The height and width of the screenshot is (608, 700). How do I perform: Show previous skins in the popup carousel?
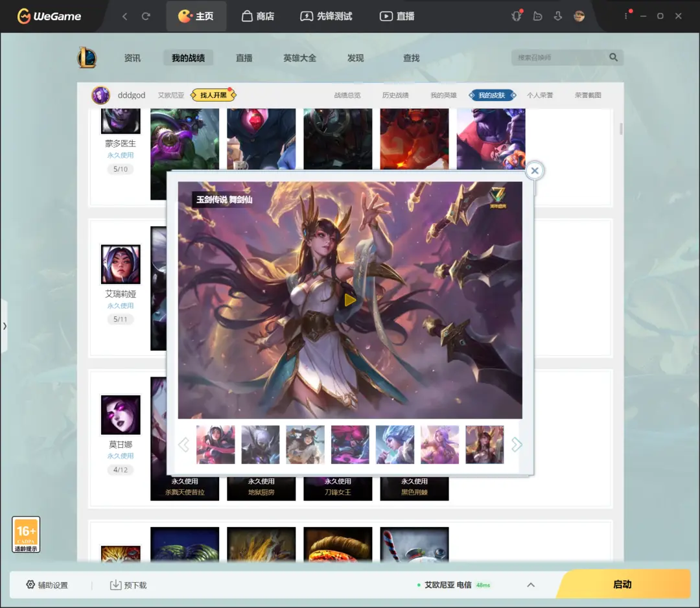[x=183, y=445]
